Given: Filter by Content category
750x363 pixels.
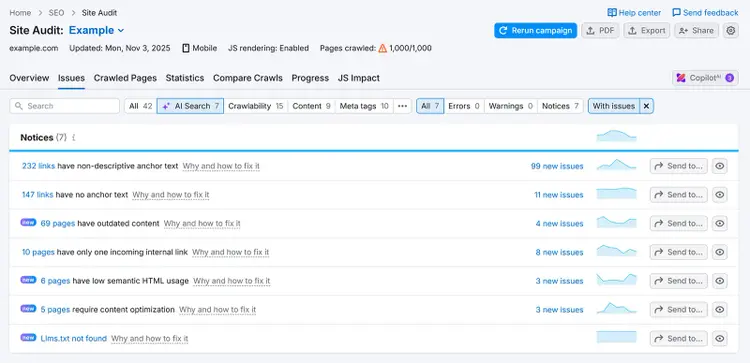Looking at the screenshot, I should pyautogui.click(x=311, y=106).
